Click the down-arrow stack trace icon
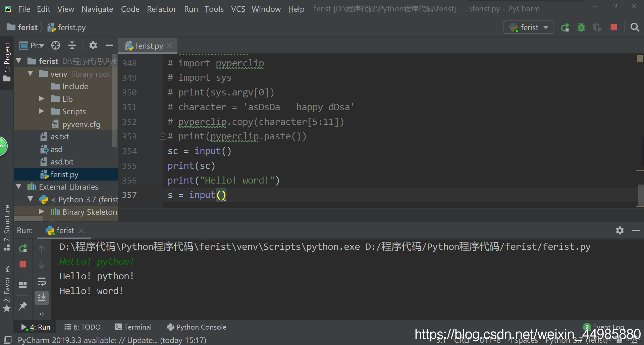This screenshot has width=644, height=345. [x=42, y=265]
